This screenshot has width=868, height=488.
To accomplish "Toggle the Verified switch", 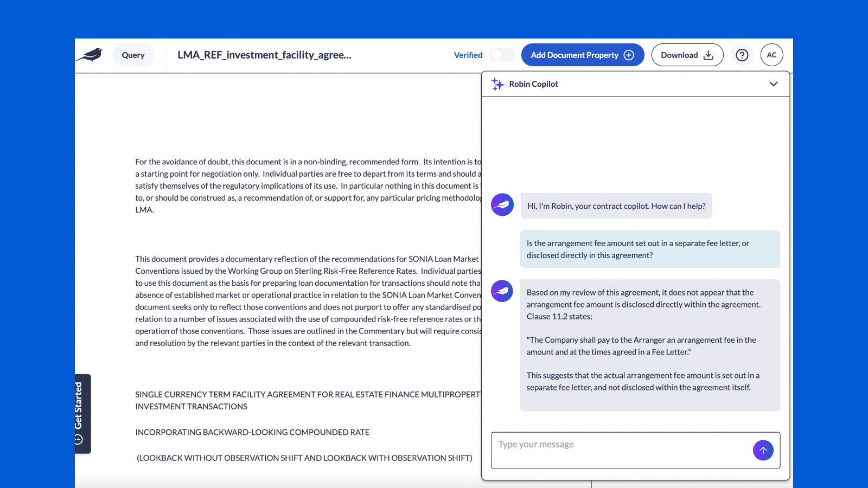I will pos(501,55).
